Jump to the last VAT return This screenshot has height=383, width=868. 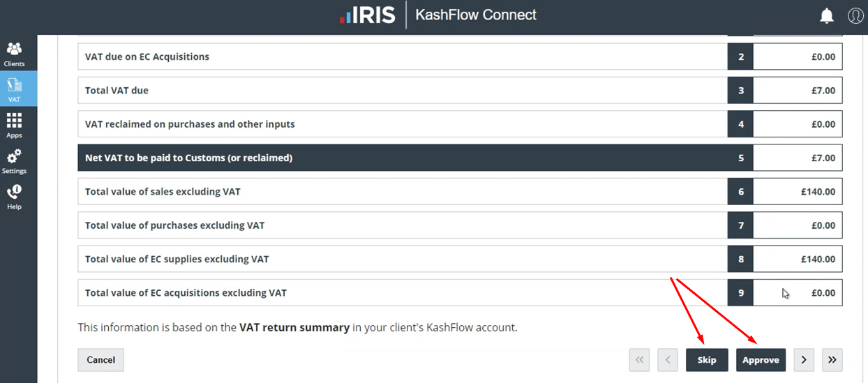[x=832, y=360]
